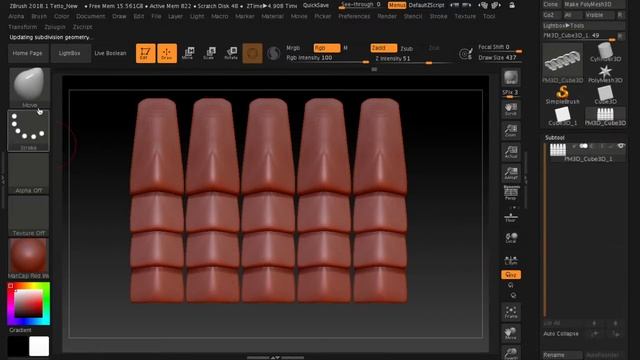This screenshot has height=360, width=640.
Task: Click the symmetry dial icon beside Focal Shift
Action: [x=466, y=54]
